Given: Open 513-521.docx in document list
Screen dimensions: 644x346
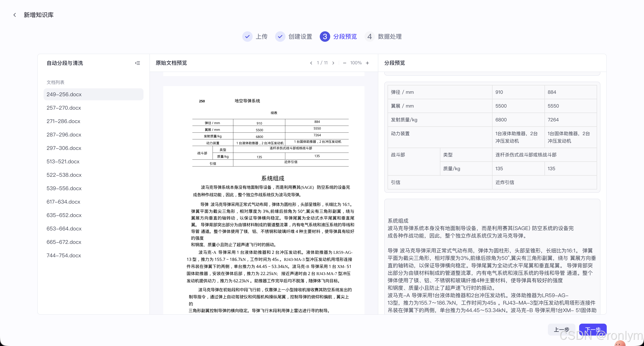Looking at the screenshot, I should coord(94,162).
